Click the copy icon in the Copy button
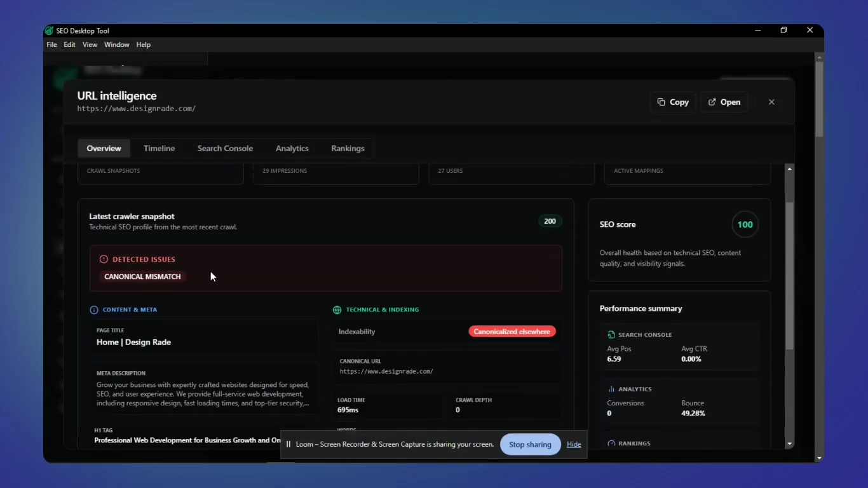 (x=661, y=102)
